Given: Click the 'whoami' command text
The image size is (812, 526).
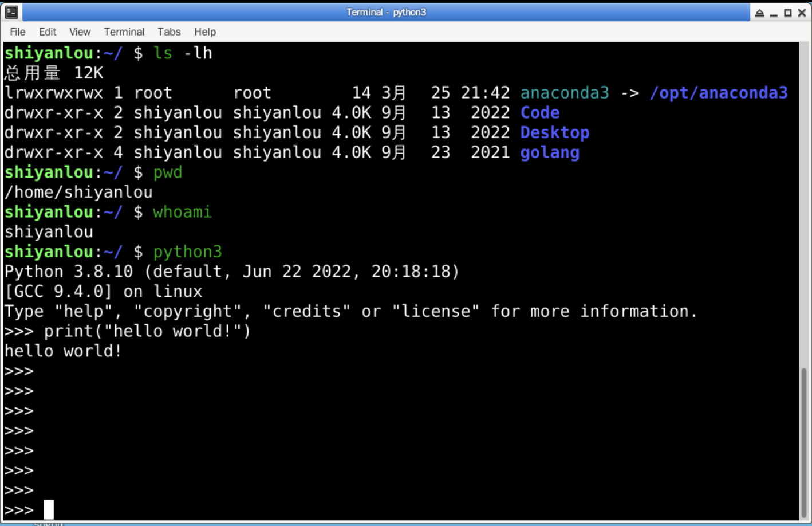Looking at the screenshot, I should click(183, 212).
